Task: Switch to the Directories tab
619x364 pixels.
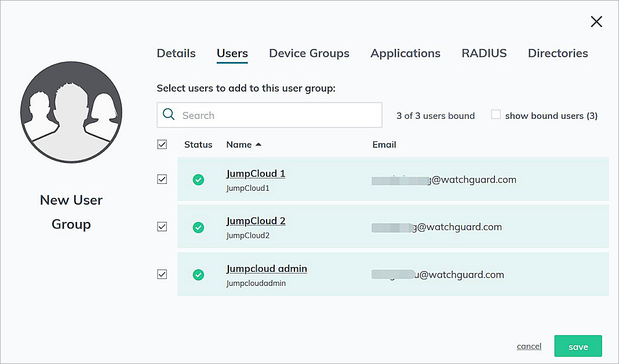Action: click(558, 53)
